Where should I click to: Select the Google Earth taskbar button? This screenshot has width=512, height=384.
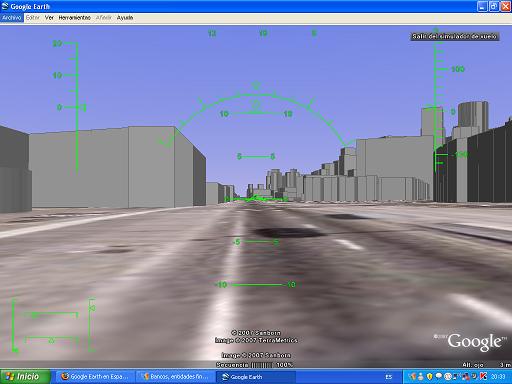tap(256, 377)
